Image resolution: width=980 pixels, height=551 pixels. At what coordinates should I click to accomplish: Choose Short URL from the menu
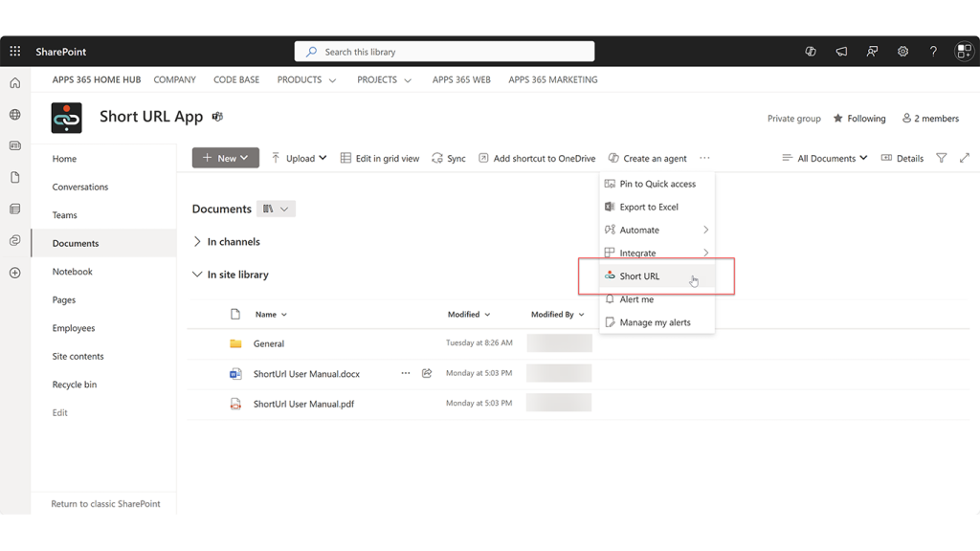click(x=657, y=276)
